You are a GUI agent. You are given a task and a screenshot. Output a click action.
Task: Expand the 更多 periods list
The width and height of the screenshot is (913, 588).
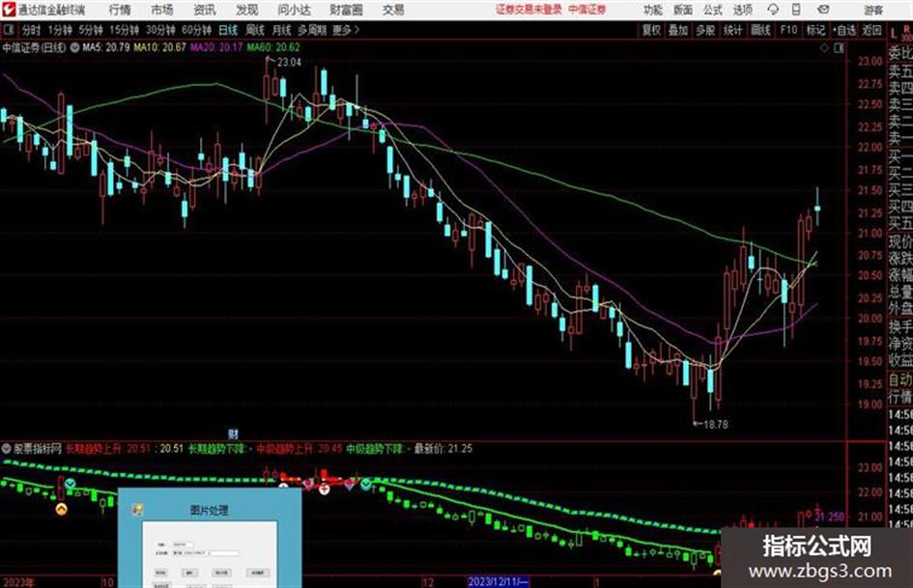tap(346, 30)
